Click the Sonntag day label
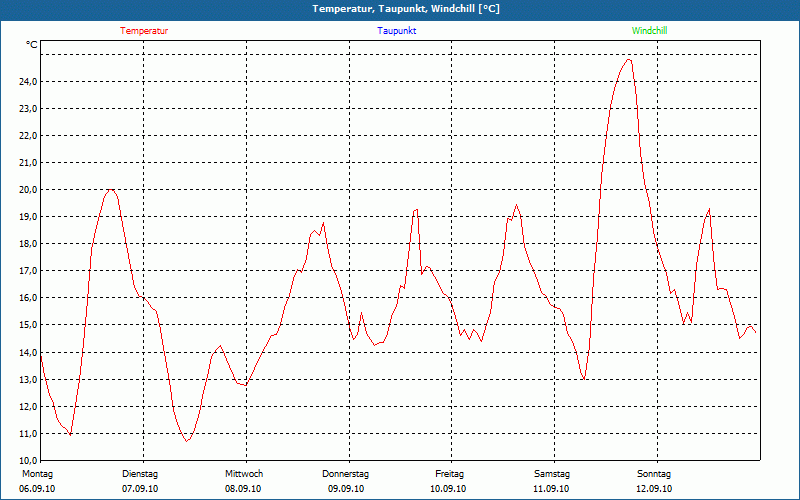The image size is (800, 500). (654, 474)
